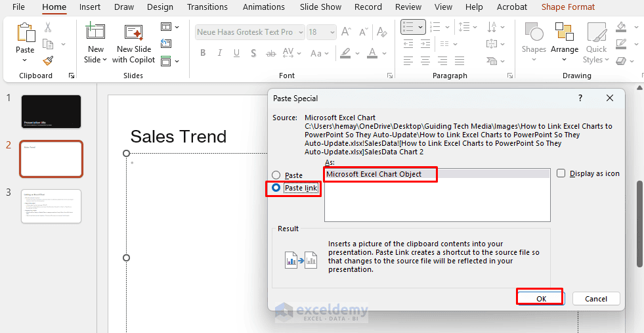Image resolution: width=644 pixels, height=333 pixels.
Task: Toggle Text Shadow
Action: (x=253, y=53)
